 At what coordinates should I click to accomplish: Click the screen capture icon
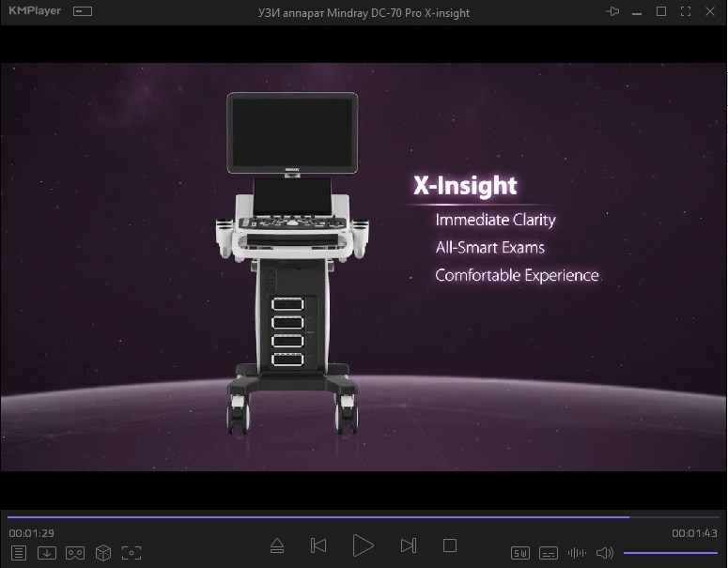(132, 553)
